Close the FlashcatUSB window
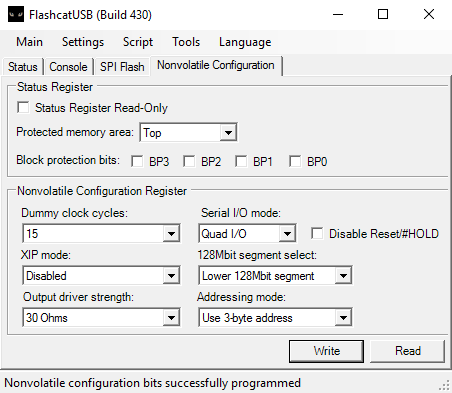The image size is (452, 393). coord(429,14)
